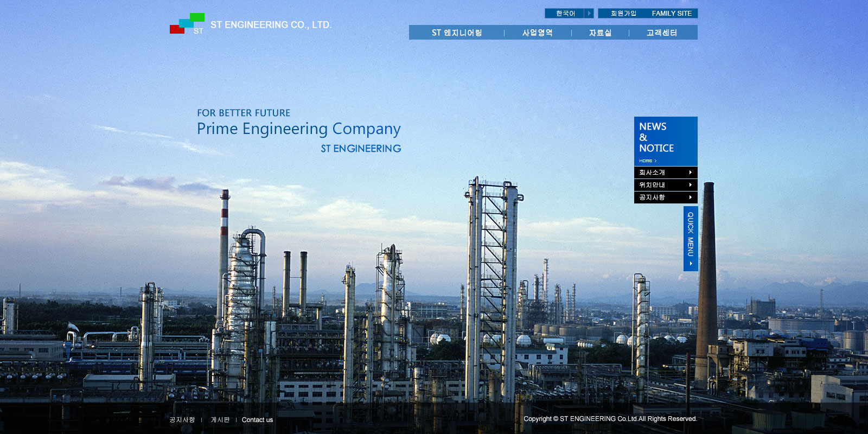This screenshot has height=434, width=868.
Task: Click the Copyright ST ENGINEERING footer text
Action: pyautogui.click(x=610, y=419)
